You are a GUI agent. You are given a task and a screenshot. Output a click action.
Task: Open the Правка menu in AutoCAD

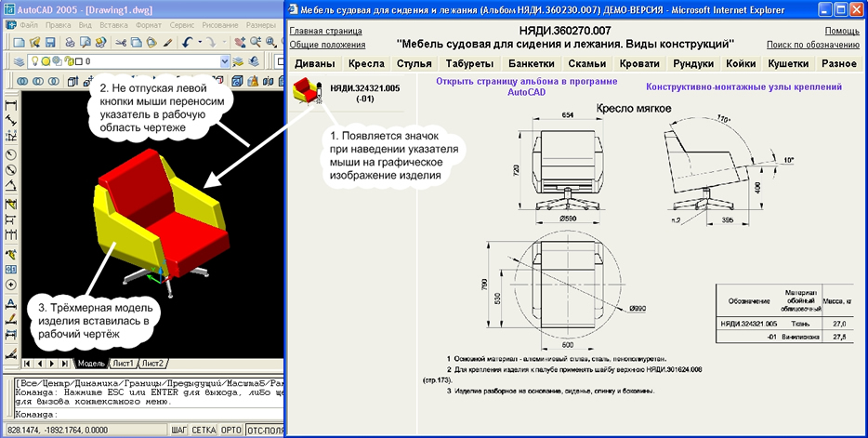(x=59, y=25)
